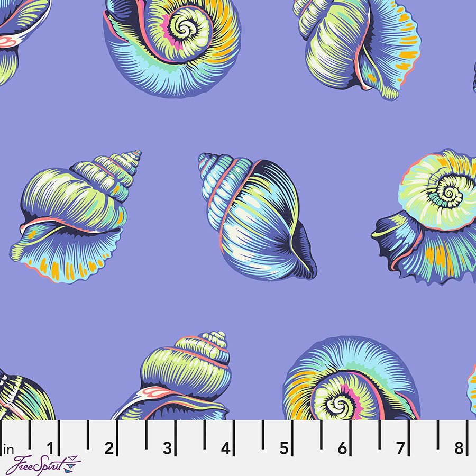Image resolution: width=476 pixels, height=476 pixels.
Task: Select the spiral shell above ruler mark 6
Action: 349,381
